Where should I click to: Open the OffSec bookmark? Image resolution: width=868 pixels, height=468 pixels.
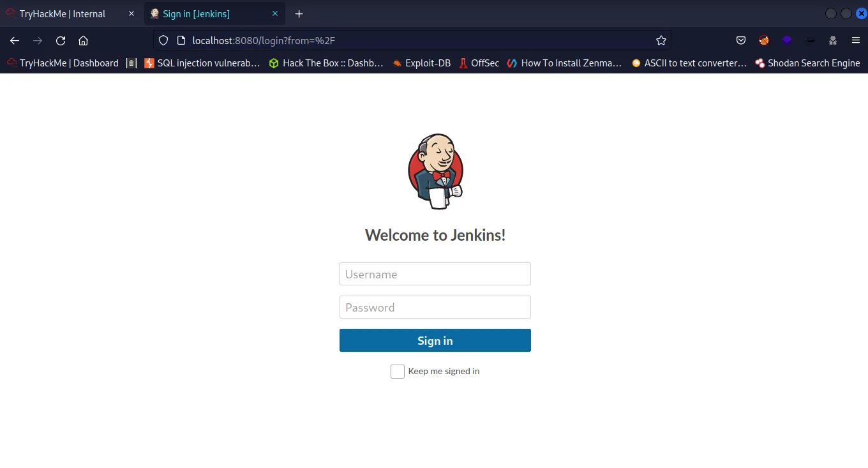pyautogui.click(x=478, y=63)
